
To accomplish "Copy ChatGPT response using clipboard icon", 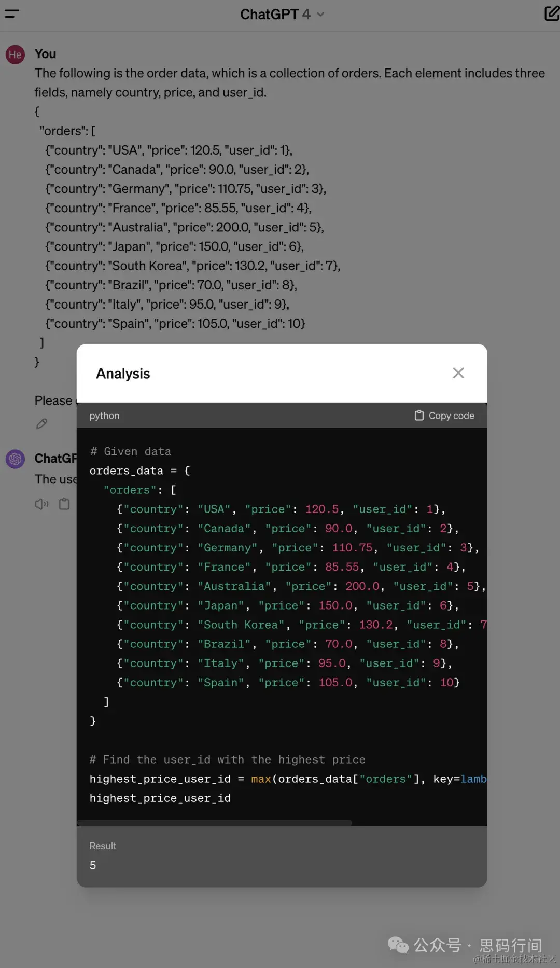I will pos(64,504).
